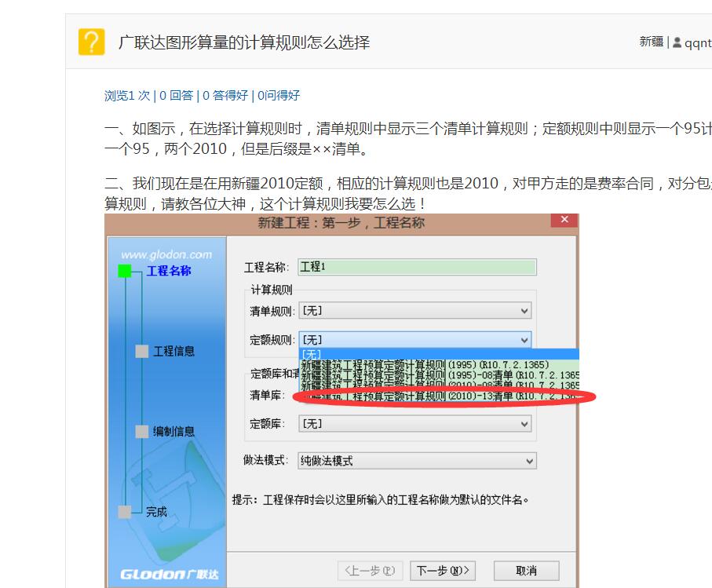Open the qqnt user profile link
Image resolution: width=712 pixels, height=588 pixels.
(698, 43)
